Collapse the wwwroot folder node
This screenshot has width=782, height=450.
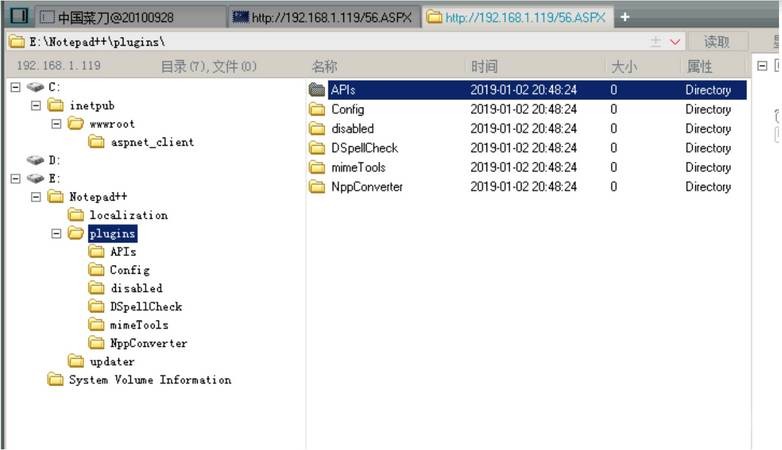[x=56, y=124]
